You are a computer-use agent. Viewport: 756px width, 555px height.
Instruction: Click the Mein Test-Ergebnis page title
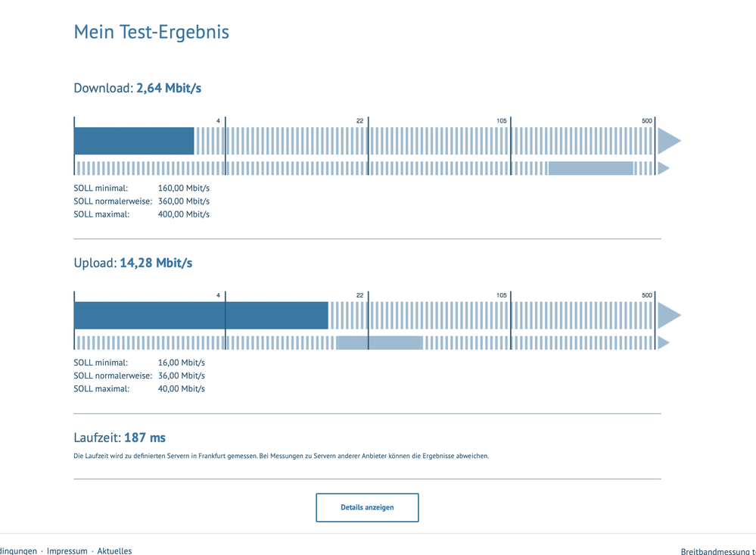pos(151,32)
